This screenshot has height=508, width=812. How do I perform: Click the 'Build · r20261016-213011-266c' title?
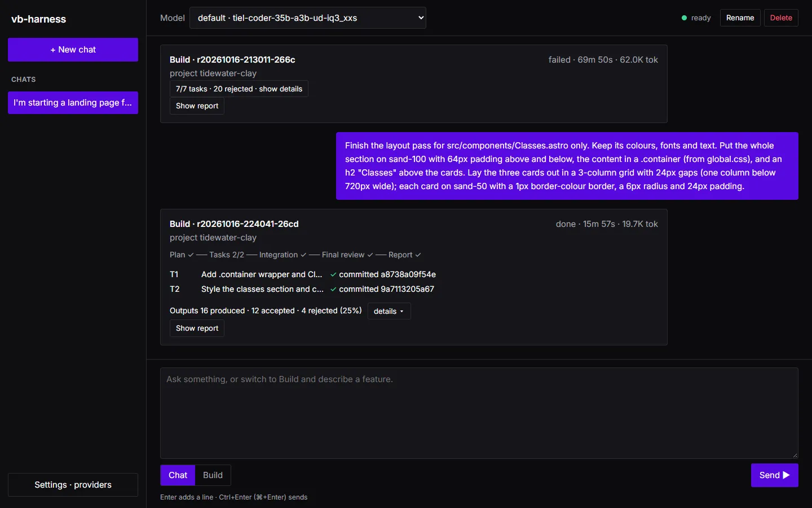tap(232, 60)
